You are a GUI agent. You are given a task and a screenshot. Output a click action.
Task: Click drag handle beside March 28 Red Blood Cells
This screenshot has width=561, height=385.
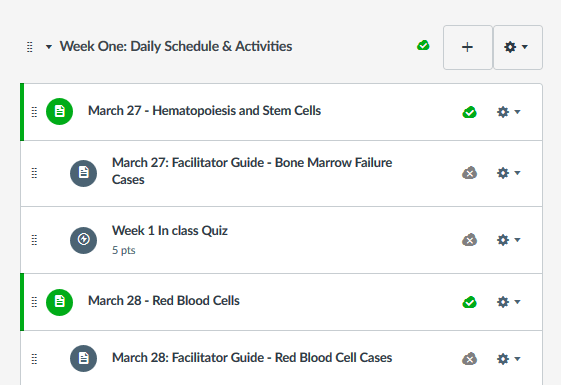[x=34, y=302]
